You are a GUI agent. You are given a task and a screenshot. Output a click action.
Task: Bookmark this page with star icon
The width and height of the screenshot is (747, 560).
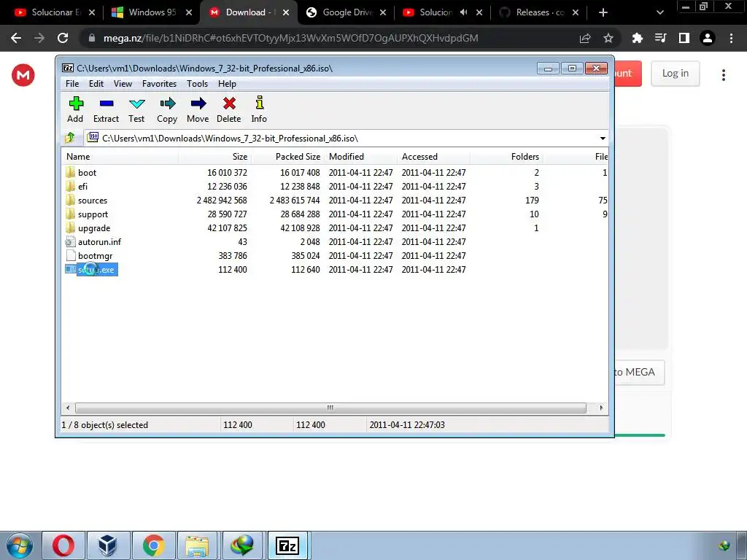tap(608, 38)
